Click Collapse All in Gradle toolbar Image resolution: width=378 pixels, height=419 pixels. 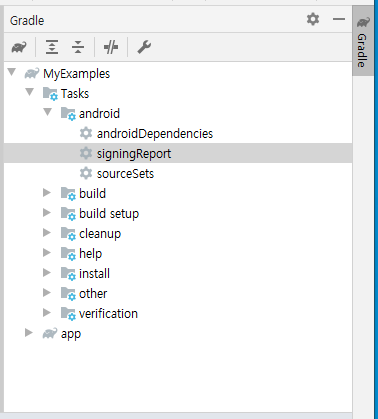78,47
